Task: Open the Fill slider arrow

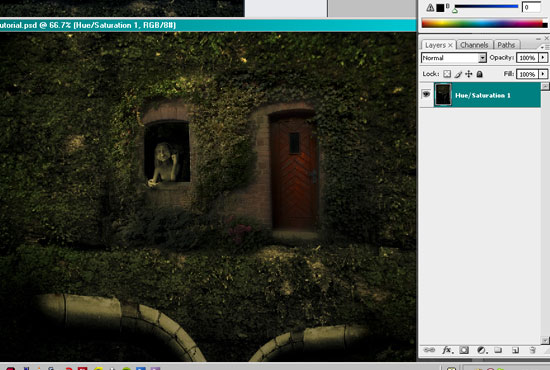Action: point(543,74)
